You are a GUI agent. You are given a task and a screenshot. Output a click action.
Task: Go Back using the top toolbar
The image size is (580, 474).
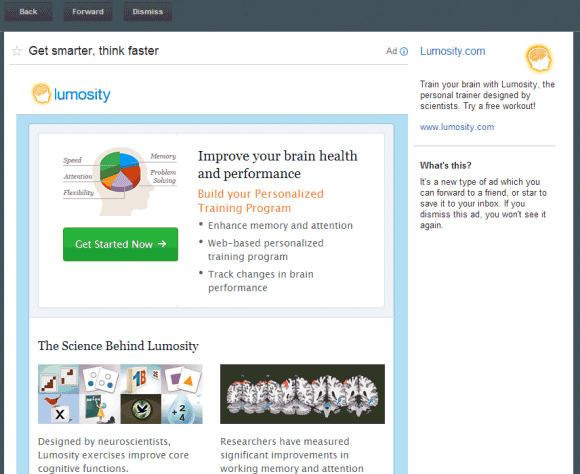pos(28,11)
